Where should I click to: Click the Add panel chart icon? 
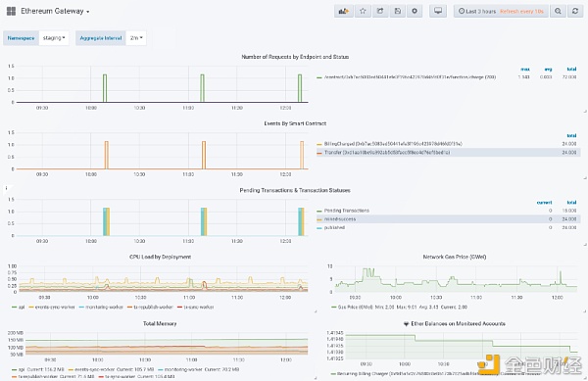pyautogui.click(x=344, y=11)
